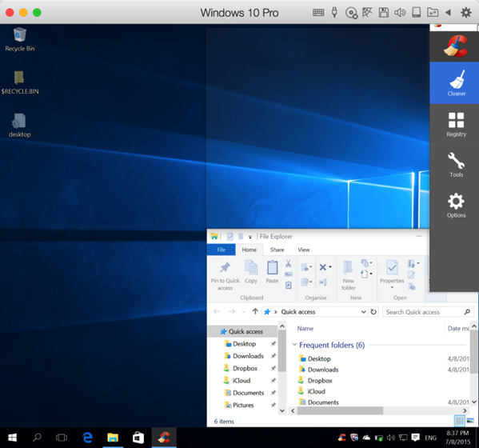
Task: Switch to Large icons view in status bar
Action: click(x=470, y=421)
